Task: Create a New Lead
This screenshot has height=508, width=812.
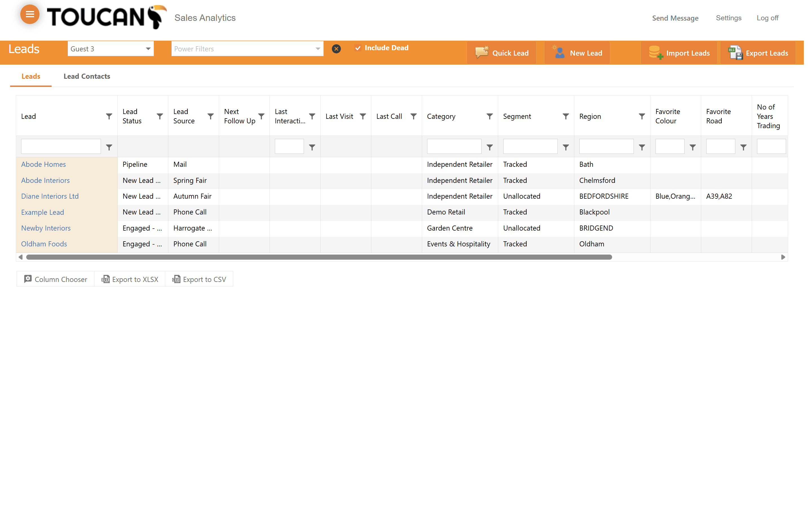Action: (x=577, y=53)
